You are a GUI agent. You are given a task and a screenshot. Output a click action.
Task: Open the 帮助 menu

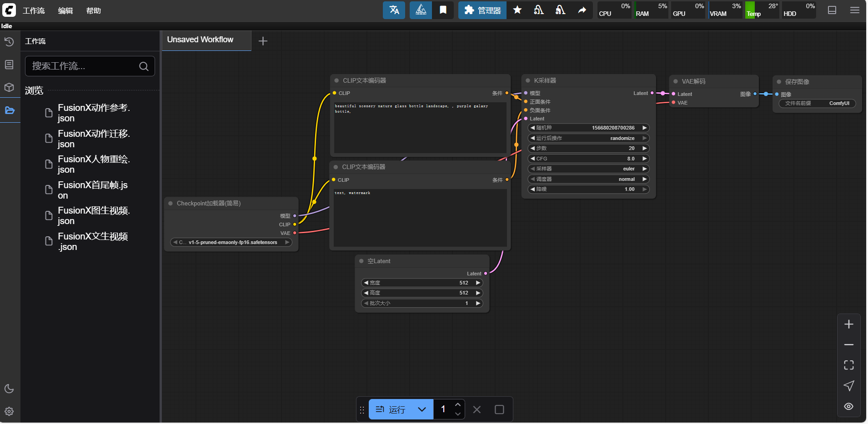[x=94, y=10]
